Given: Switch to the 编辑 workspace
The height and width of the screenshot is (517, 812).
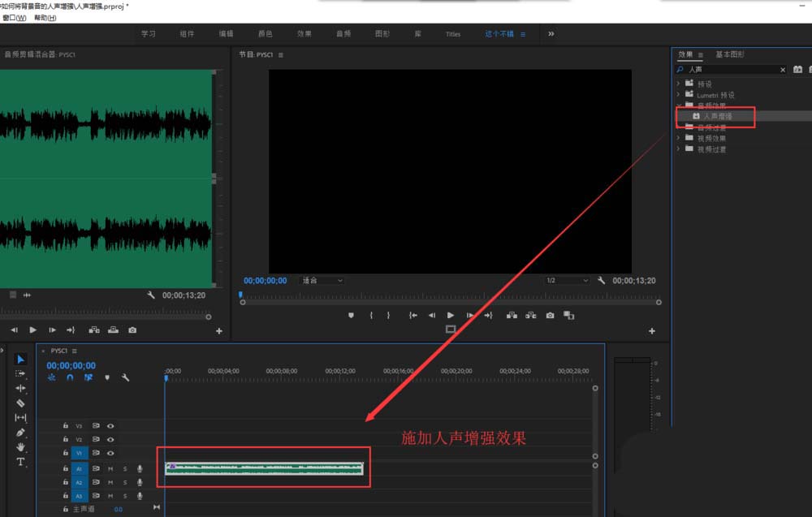Looking at the screenshot, I should click(x=226, y=33).
